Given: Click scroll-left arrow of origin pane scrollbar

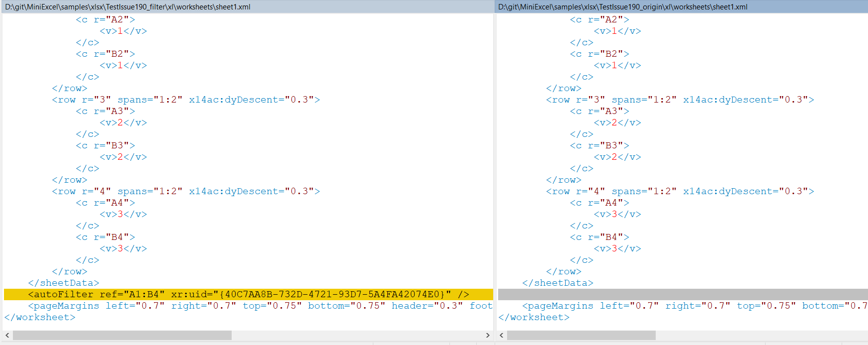Looking at the screenshot, I should (x=502, y=336).
